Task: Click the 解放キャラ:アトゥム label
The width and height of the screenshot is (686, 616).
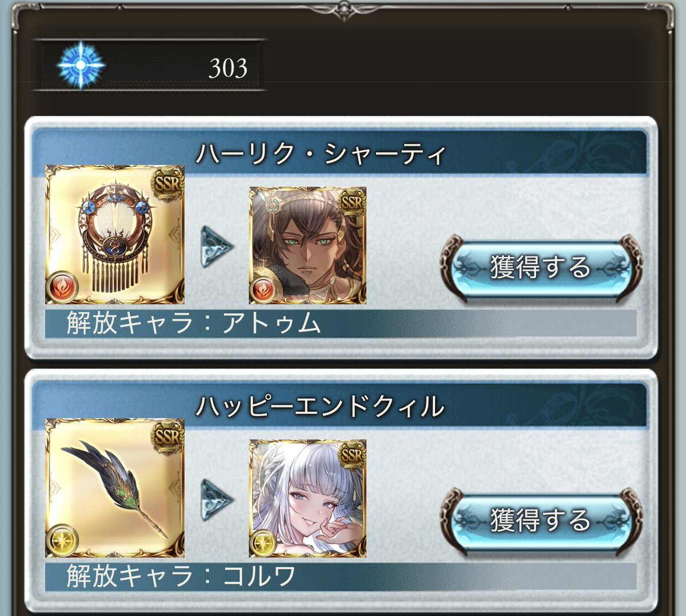Action: point(194,324)
